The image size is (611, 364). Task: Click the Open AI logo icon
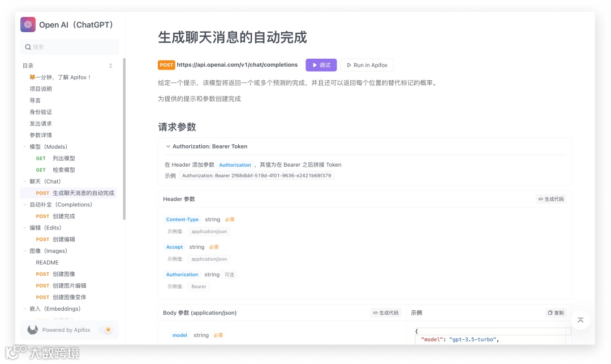(28, 24)
